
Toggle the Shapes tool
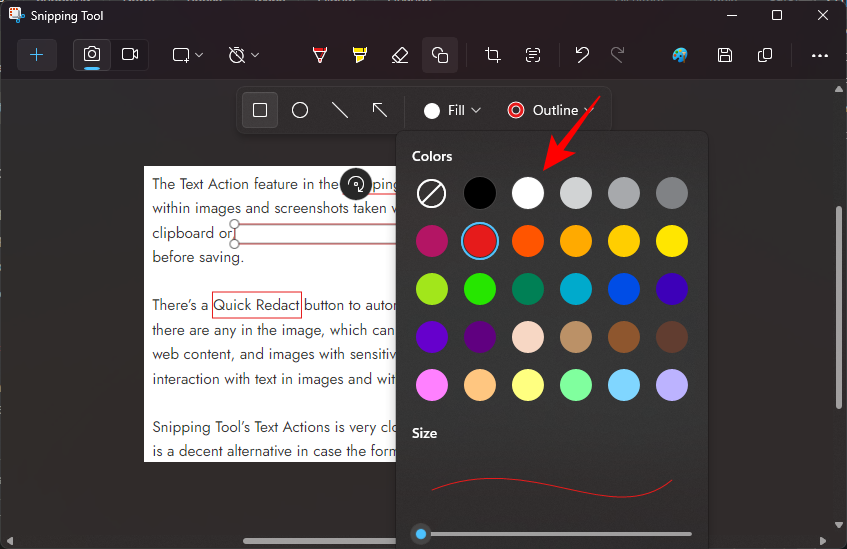click(440, 55)
